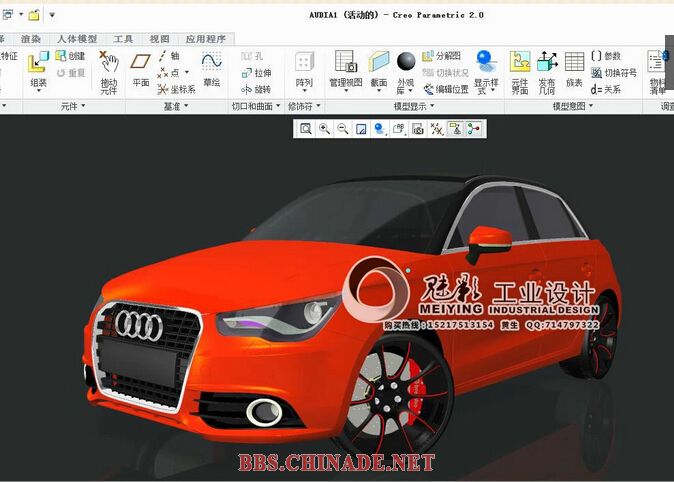The width and height of the screenshot is (674, 482).
Task: Create a datum 平面 (Plane)
Action: tap(141, 70)
